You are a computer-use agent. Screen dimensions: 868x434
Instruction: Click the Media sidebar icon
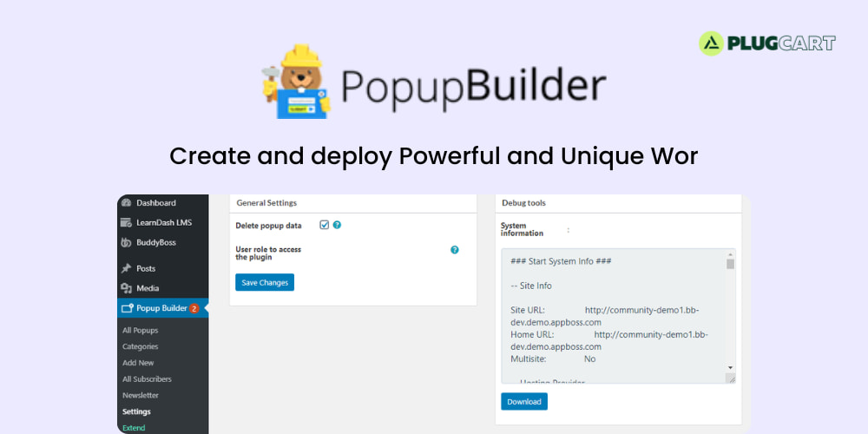tap(127, 288)
